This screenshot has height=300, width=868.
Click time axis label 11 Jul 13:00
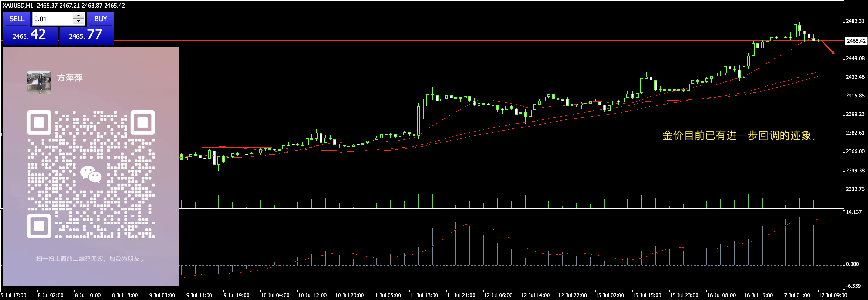click(424, 295)
